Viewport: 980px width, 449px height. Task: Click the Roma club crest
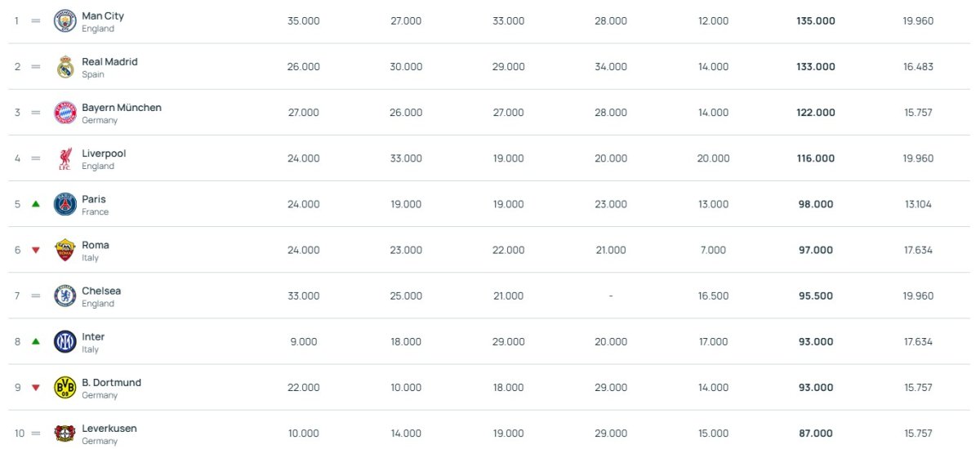[x=65, y=250]
